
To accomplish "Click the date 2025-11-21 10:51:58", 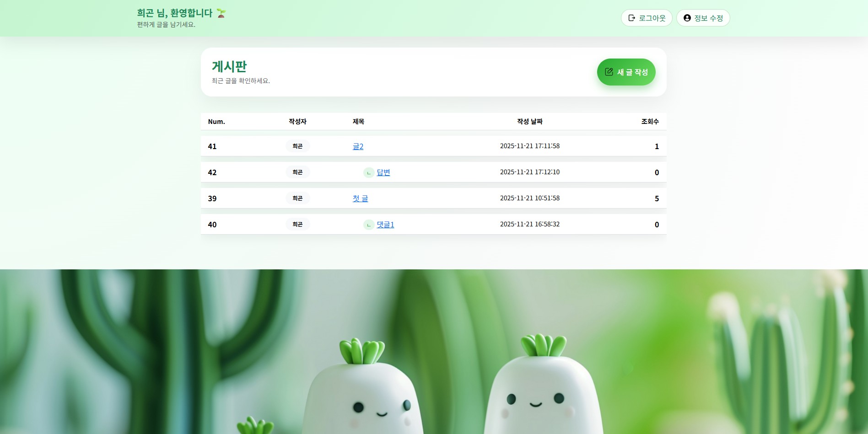I will point(530,198).
